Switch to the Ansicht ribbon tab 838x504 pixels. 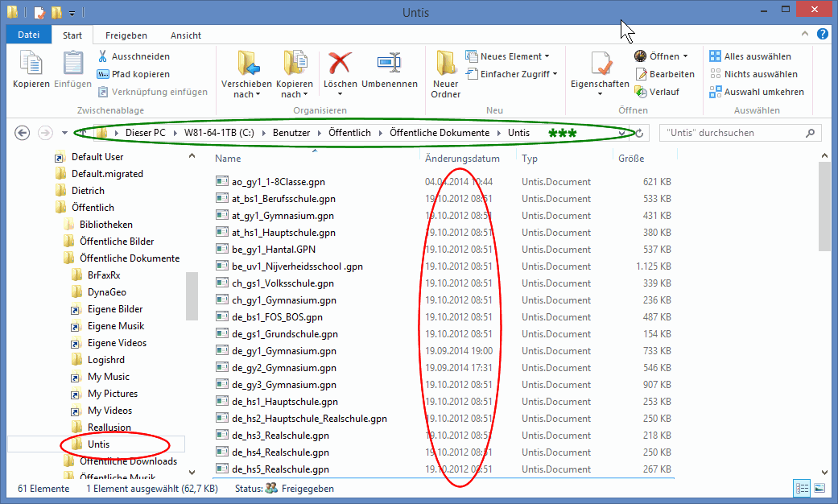click(x=185, y=35)
